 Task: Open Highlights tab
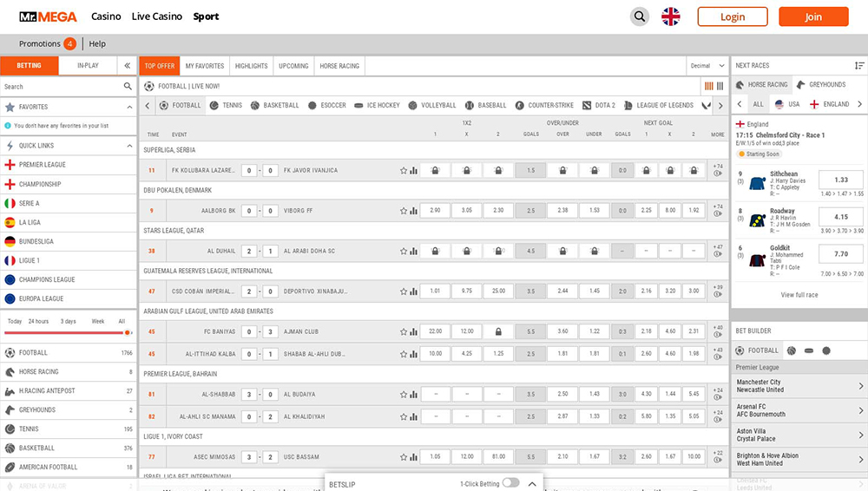coord(252,66)
